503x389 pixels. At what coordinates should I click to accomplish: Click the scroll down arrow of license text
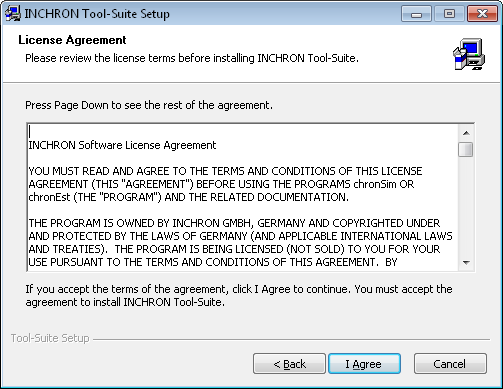(x=466, y=263)
